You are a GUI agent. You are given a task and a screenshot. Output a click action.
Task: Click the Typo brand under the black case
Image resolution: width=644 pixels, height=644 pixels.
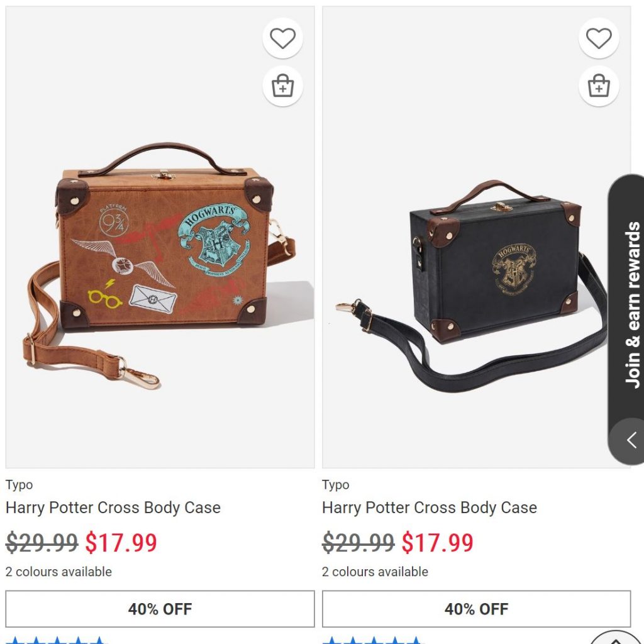pyautogui.click(x=336, y=485)
